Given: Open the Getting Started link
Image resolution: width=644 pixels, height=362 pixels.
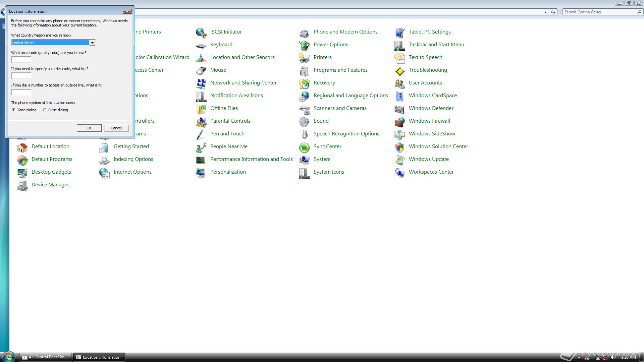Looking at the screenshot, I should click(x=131, y=146).
